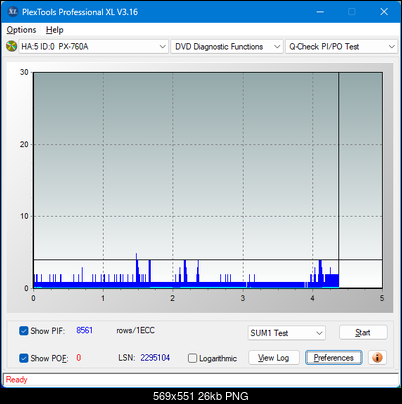Click the Start button
This screenshot has width=402, height=404.
click(x=363, y=332)
